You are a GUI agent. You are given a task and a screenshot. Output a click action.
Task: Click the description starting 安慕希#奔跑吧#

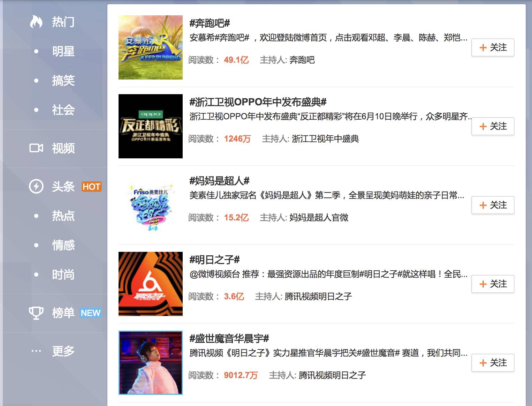328,38
